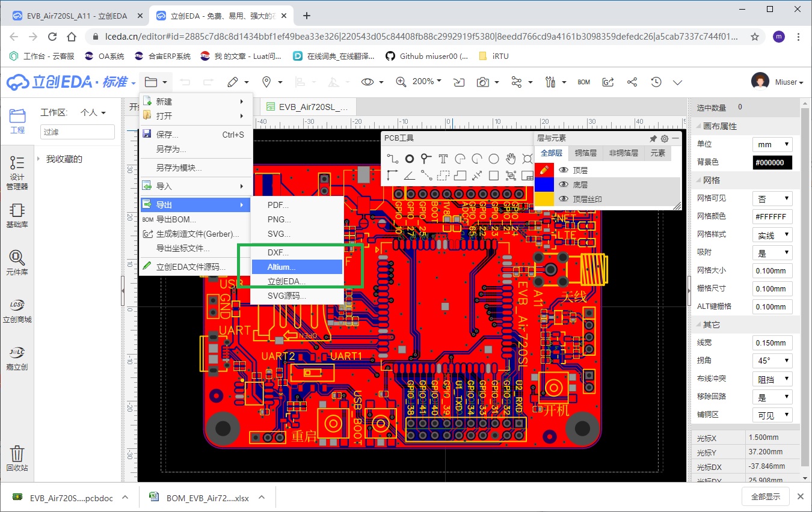This screenshot has width=812, height=512.
Task: Pin the Layers and Objects panel
Action: pyautogui.click(x=653, y=138)
